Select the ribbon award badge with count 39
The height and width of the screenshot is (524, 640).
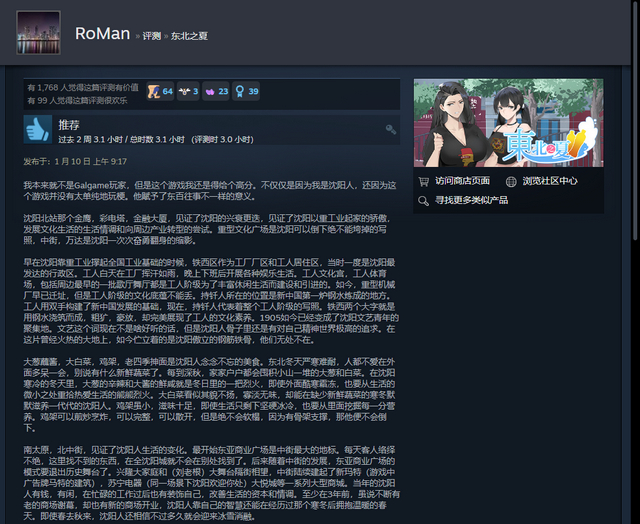pyautogui.click(x=246, y=91)
